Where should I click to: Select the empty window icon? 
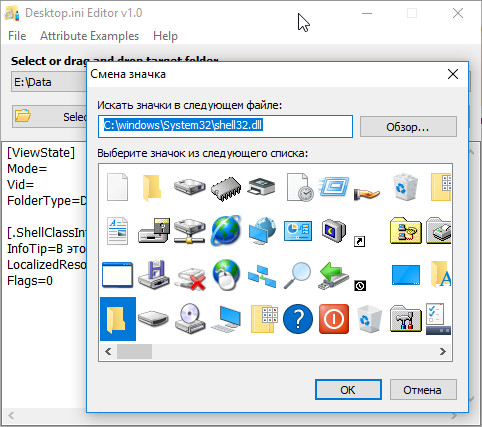pos(117,275)
